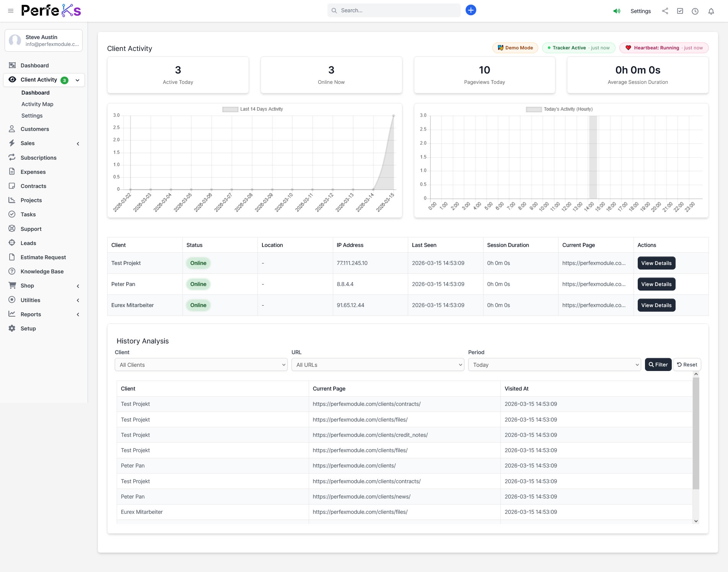The height and width of the screenshot is (572, 728).
Task: Open the Period dropdown set to Today
Action: (554, 365)
